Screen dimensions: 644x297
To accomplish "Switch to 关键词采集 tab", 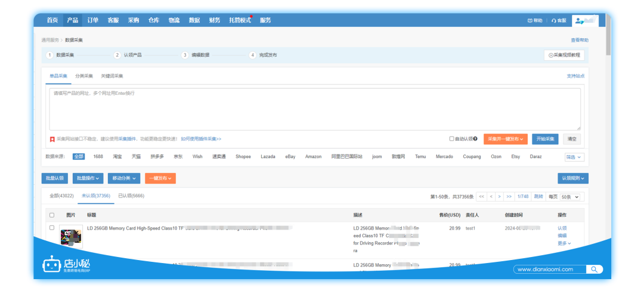I will pyautogui.click(x=112, y=76).
